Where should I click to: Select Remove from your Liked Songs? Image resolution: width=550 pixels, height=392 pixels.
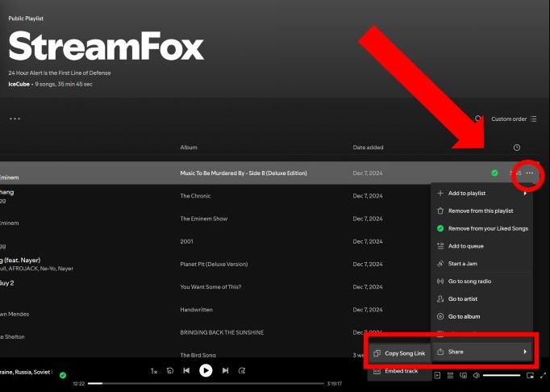click(x=481, y=228)
